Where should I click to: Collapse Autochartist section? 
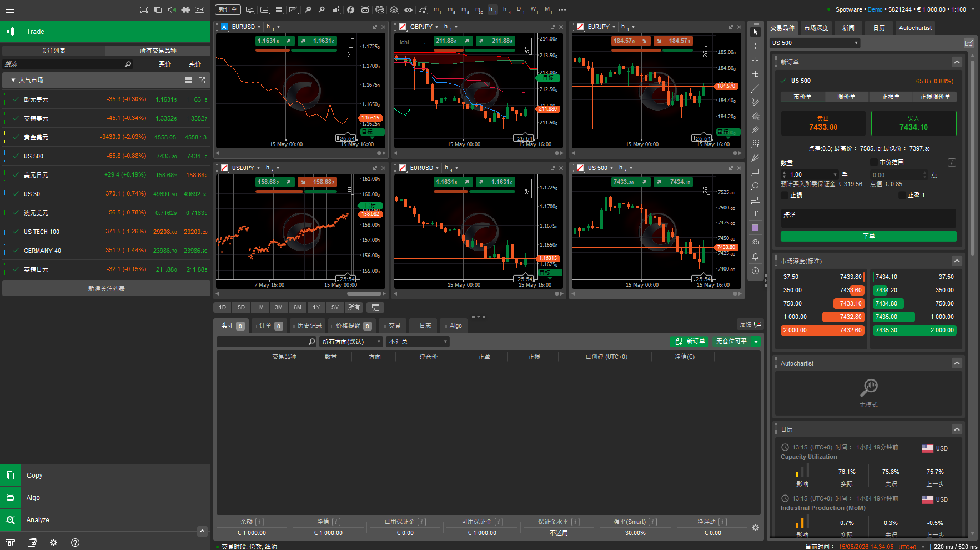coord(956,363)
